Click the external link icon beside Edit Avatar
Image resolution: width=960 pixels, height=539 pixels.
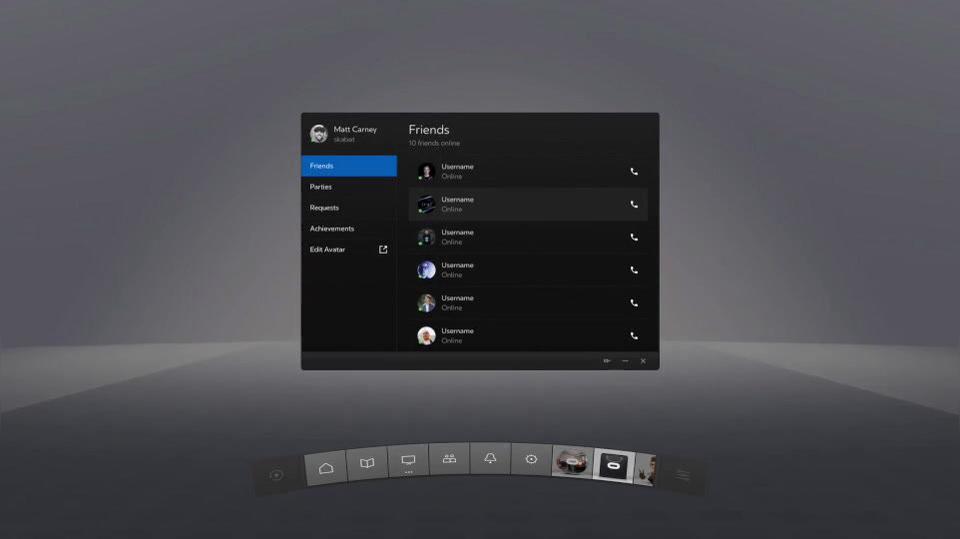[383, 249]
